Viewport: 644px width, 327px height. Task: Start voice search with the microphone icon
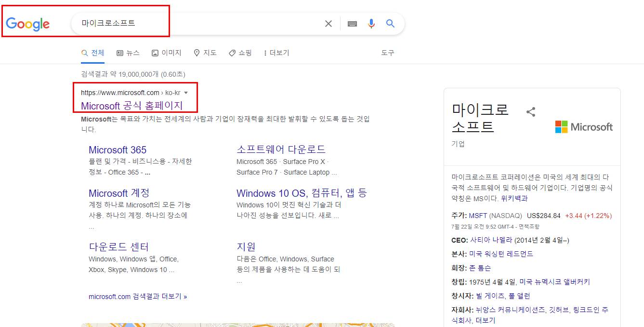(371, 24)
